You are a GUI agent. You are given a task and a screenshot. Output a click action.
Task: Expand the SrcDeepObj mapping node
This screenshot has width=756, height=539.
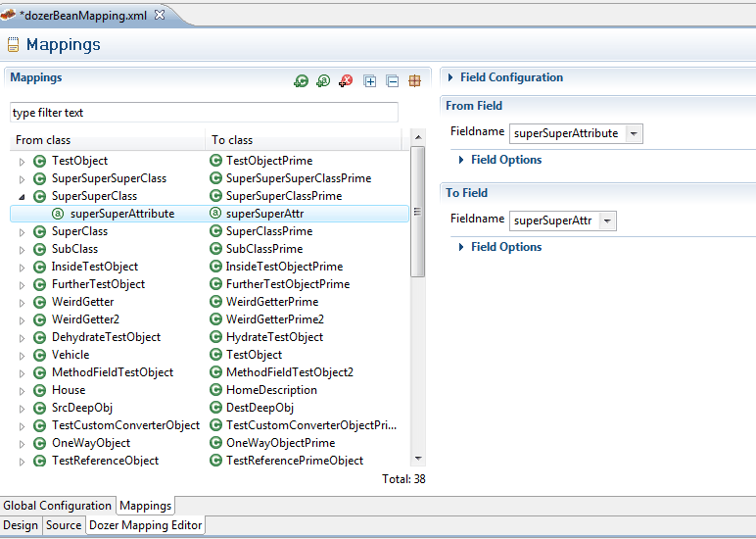pos(22,409)
